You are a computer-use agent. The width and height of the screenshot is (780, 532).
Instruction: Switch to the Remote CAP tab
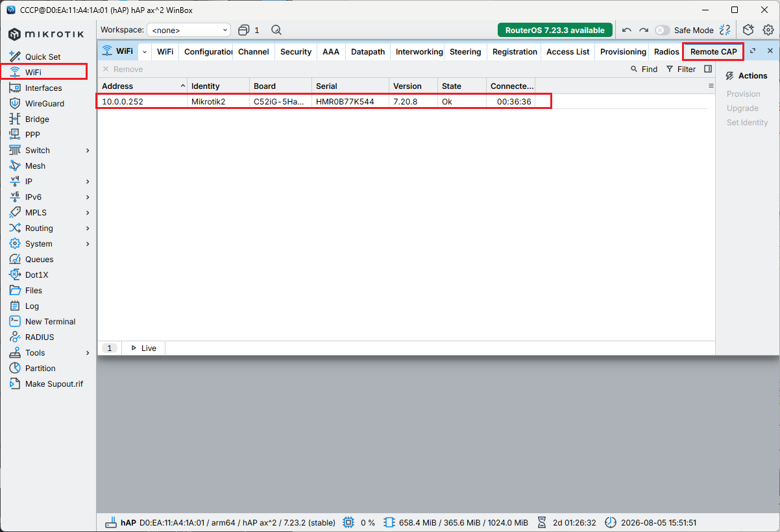[713, 51]
